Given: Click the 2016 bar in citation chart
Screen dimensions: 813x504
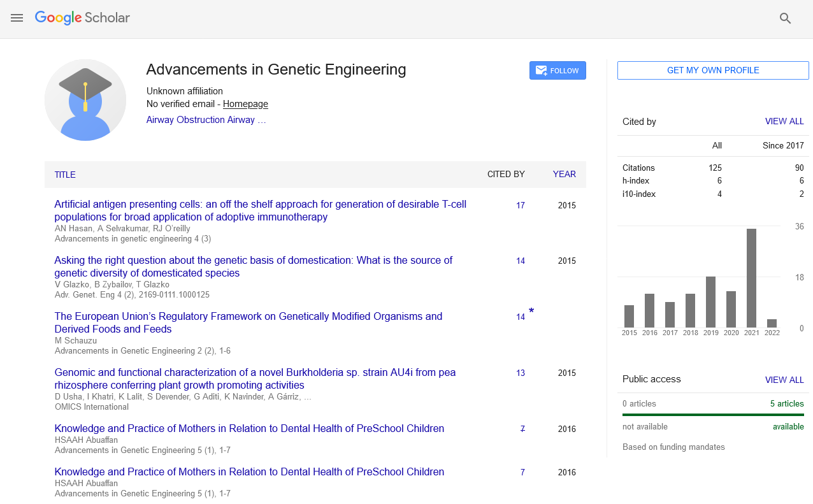Looking at the screenshot, I should tap(650, 310).
